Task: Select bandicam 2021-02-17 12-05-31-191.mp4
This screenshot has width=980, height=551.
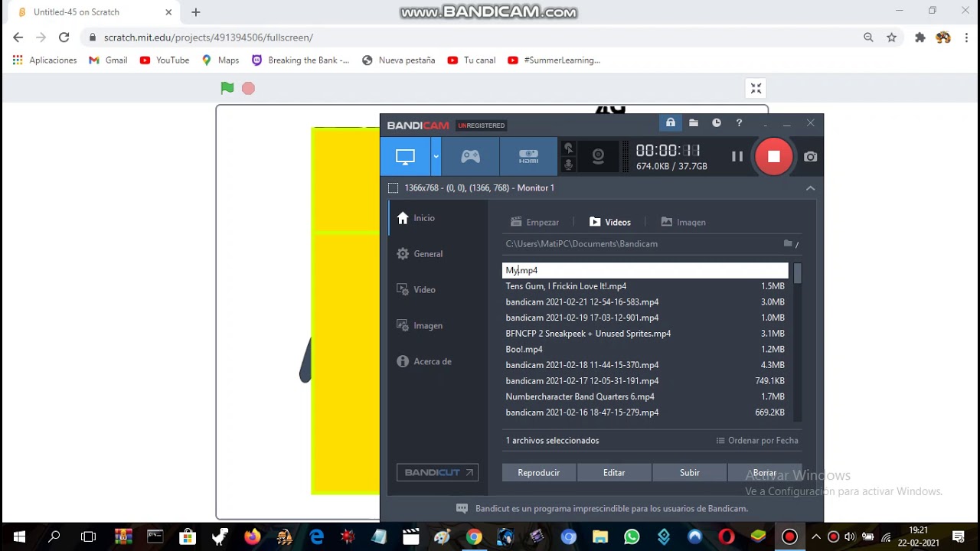Action: point(645,380)
